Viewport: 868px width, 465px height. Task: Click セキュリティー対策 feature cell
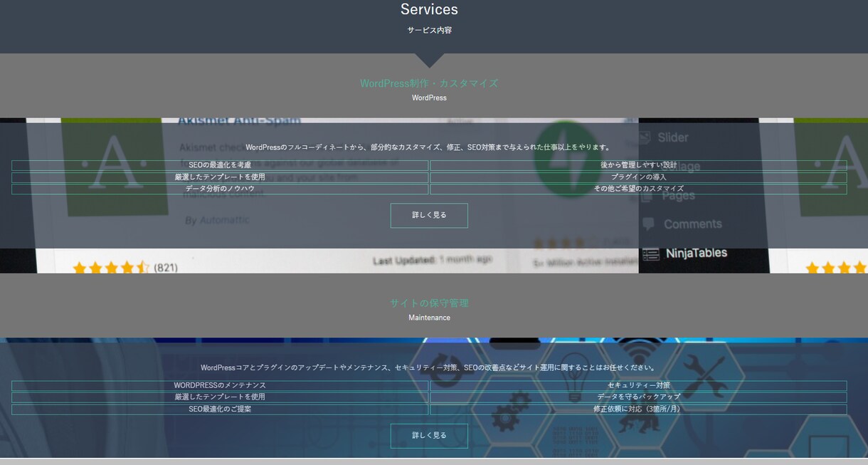pyautogui.click(x=638, y=385)
